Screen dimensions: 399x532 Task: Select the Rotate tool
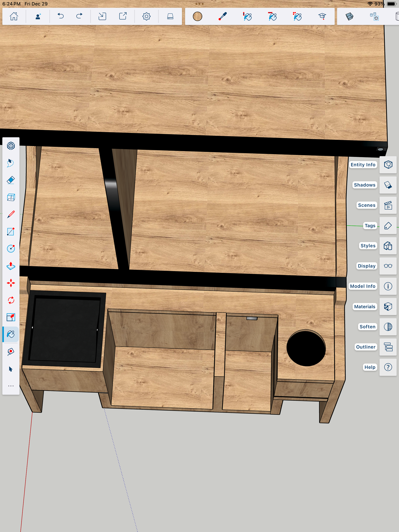[11, 300]
